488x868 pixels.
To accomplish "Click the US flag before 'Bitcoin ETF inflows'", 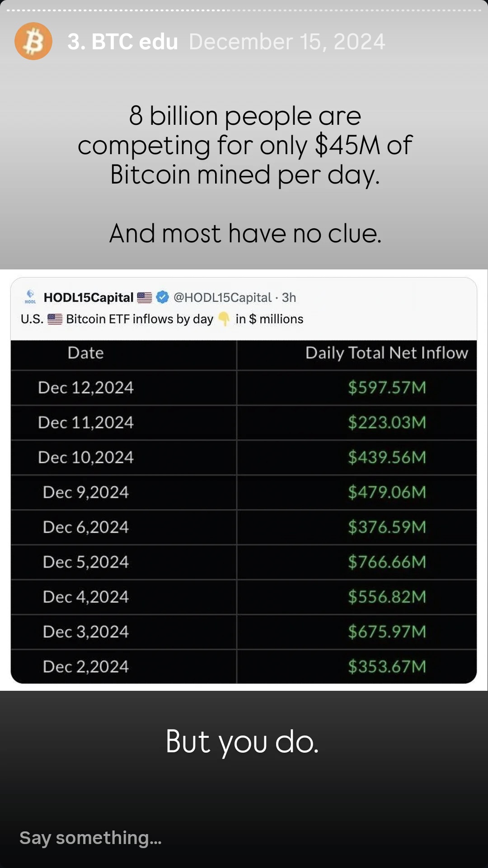I will [x=55, y=319].
